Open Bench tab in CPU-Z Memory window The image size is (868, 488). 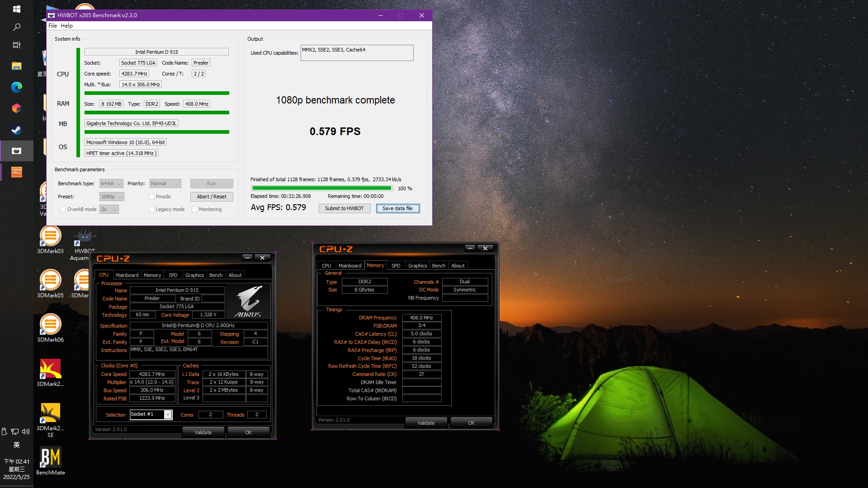point(439,266)
